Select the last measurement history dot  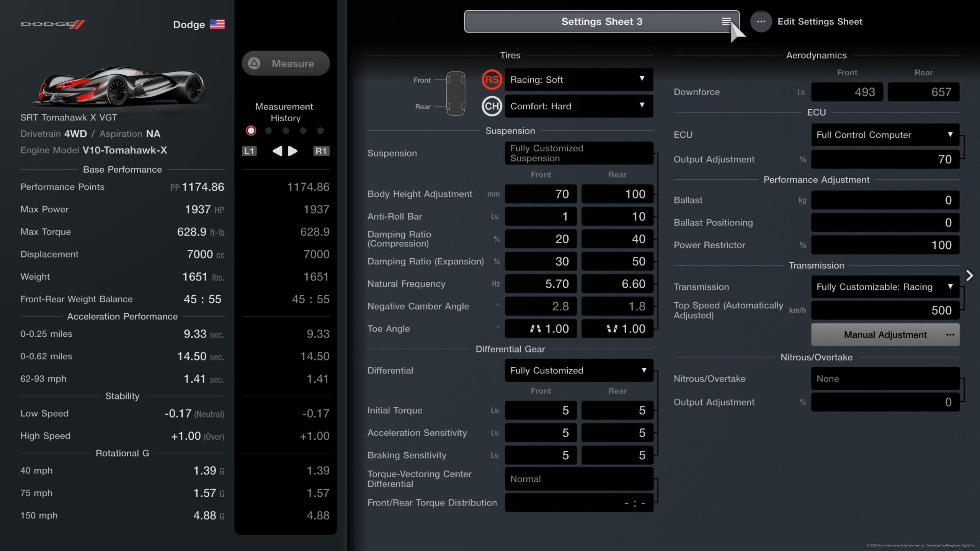[320, 131]
